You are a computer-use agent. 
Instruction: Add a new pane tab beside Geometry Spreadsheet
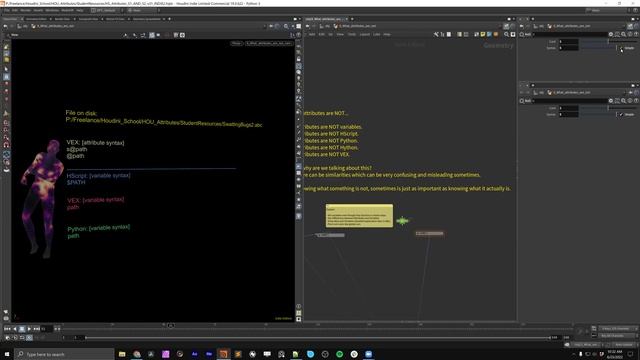tap(169, 19)
